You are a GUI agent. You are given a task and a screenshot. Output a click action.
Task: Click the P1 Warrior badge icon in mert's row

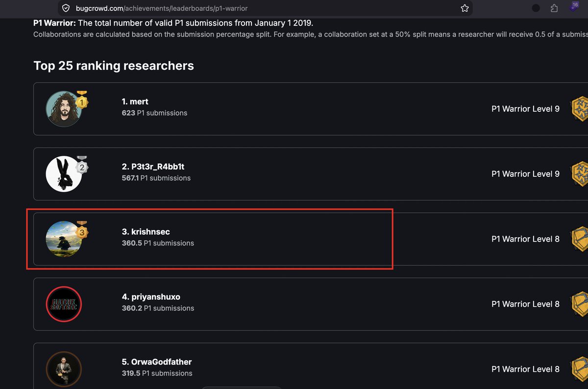pos(580,109)
